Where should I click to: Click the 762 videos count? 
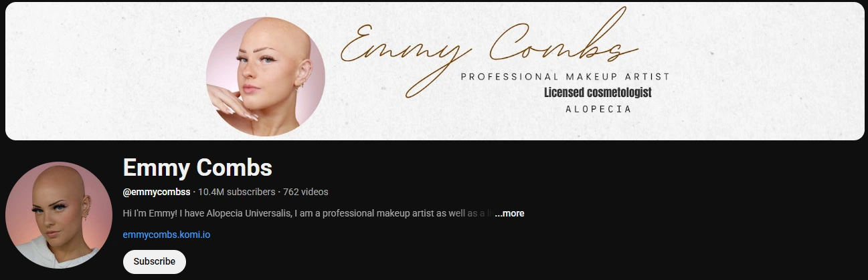tap(306, 192)
